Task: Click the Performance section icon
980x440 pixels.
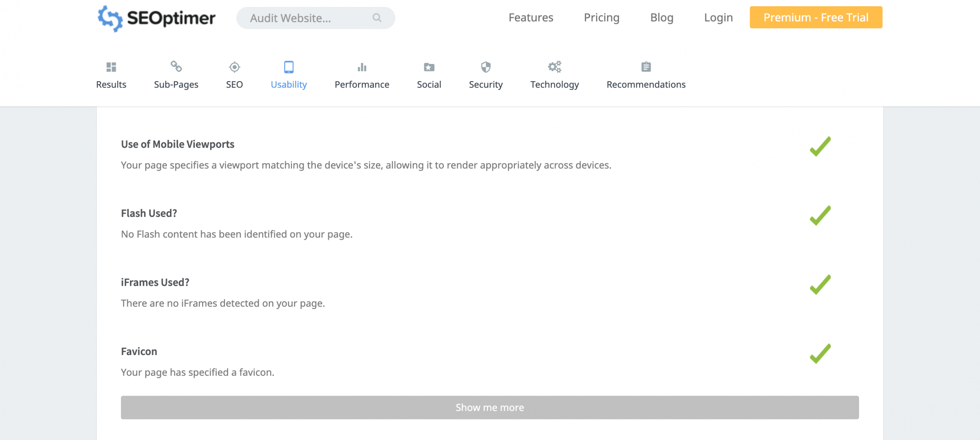Action: click(361, 67)
